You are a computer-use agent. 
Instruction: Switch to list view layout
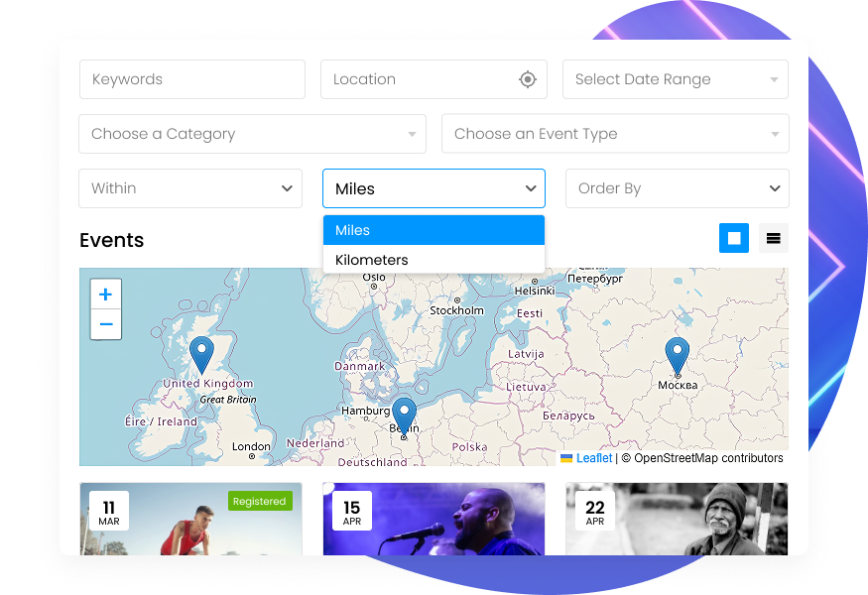774,238
